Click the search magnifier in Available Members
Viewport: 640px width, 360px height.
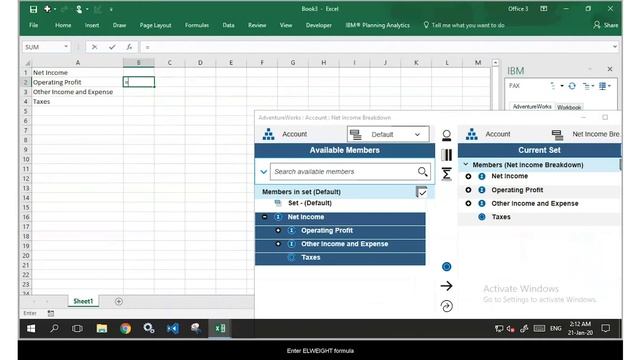click(422, 172)
